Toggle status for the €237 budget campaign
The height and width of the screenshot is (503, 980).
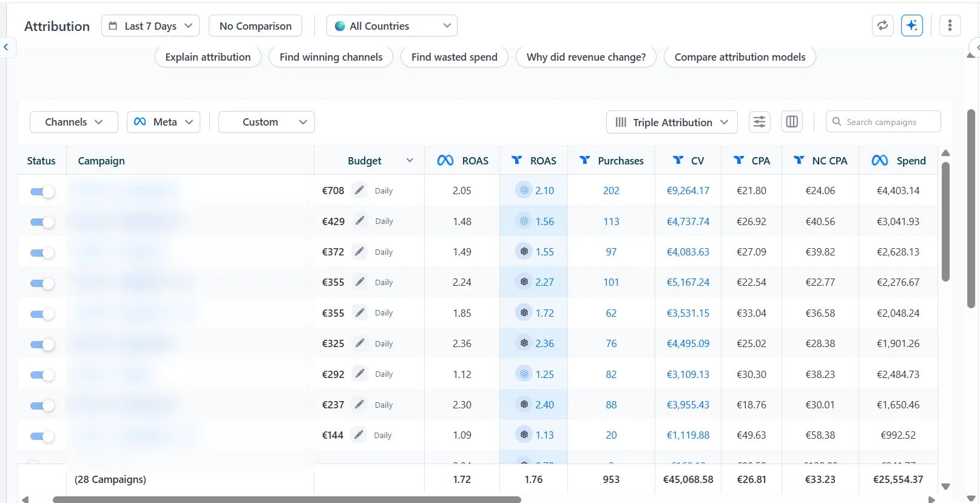[42, 405]
